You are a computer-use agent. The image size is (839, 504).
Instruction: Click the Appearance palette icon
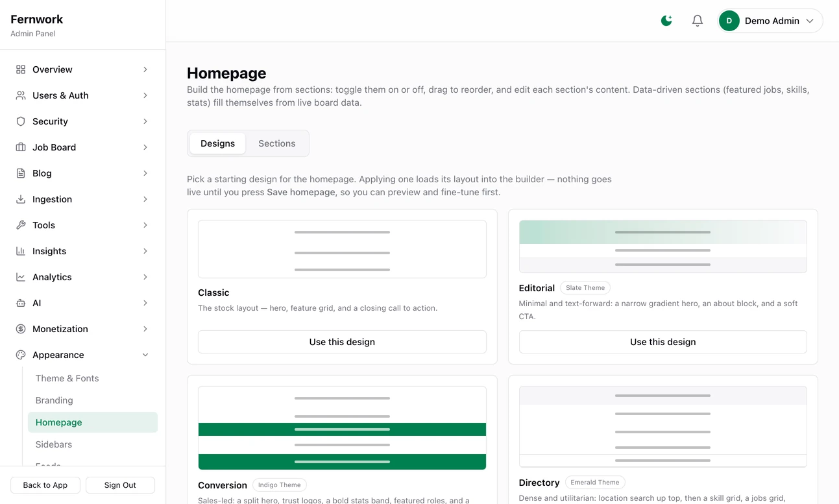coord(21,355)
